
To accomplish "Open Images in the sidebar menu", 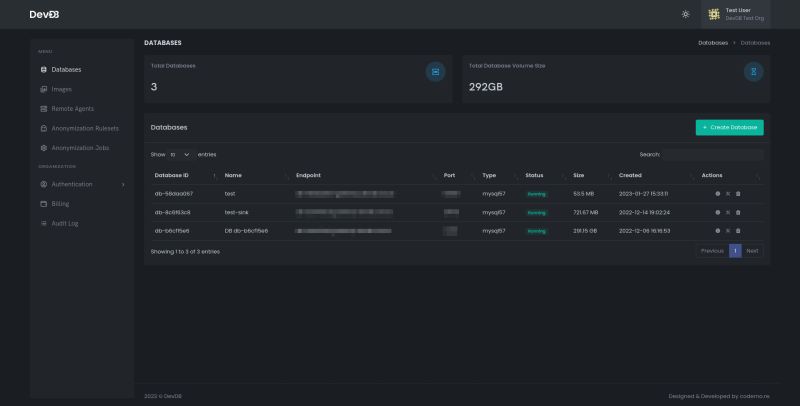I will click(x=61, y=89).
